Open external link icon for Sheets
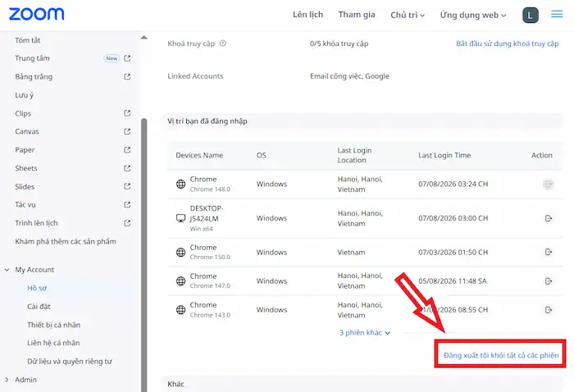574x392 pixels. 127,168
